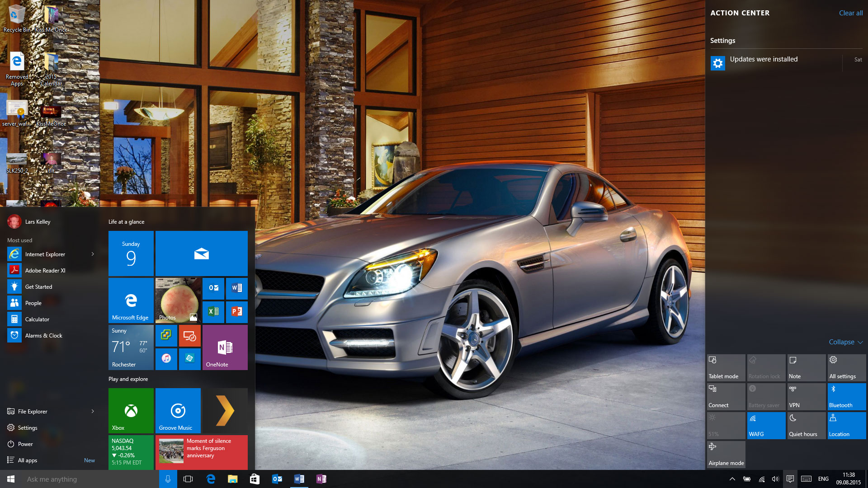Image resolution: width=868 pixels, height=488 pixels.
Task: Open the OneNote start tile
Action: (x=225, y=347)
